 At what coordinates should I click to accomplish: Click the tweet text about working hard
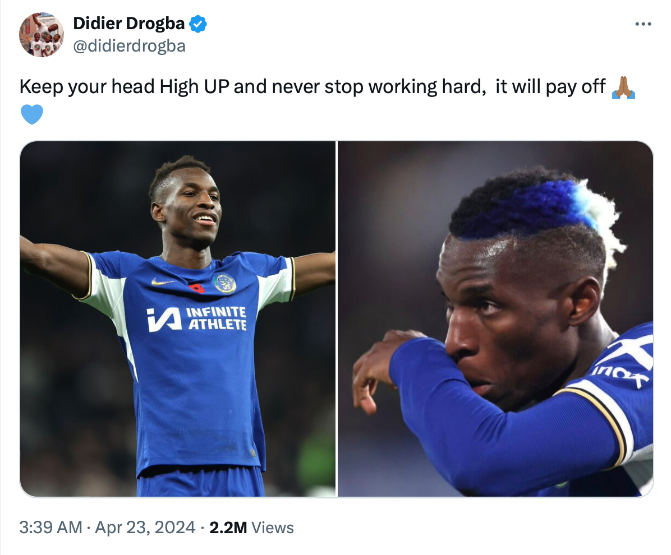pyautogui.click(x=312, y=87)
